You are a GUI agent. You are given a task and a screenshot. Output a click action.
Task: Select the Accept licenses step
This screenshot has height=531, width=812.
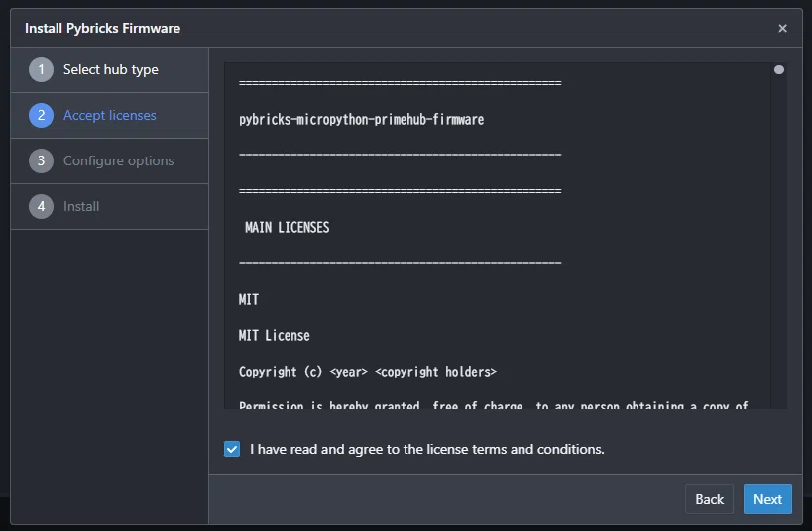pyautogui.click(x=109, y=115)
